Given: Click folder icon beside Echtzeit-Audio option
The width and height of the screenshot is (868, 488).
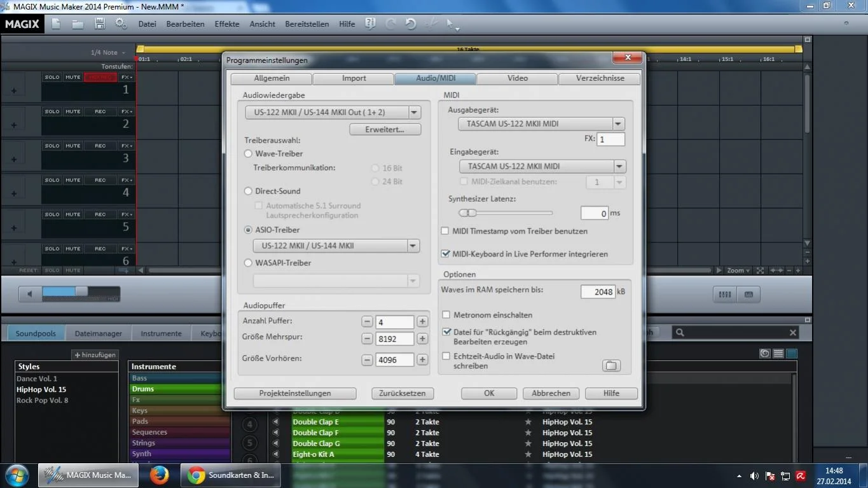Looking at the screenshot, I should click(x=610, y=365).
